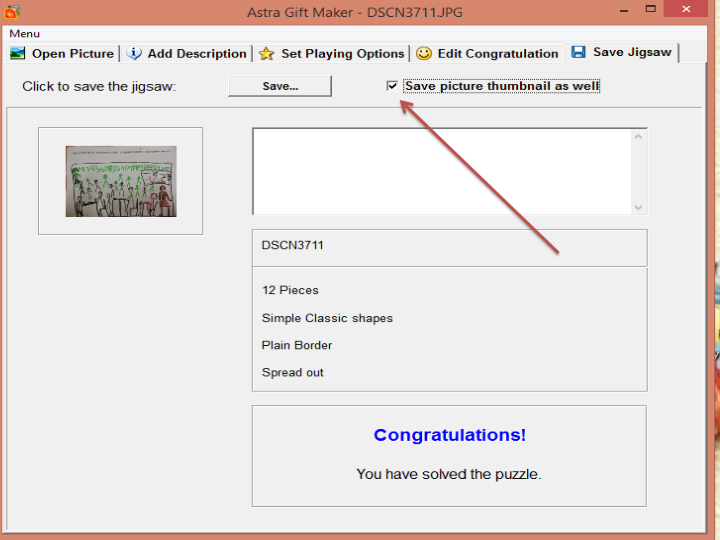Image resolution: width=720 pixels, height=540 pixels.
Task: Click the star icon for Playing Options
Action: 266,54
